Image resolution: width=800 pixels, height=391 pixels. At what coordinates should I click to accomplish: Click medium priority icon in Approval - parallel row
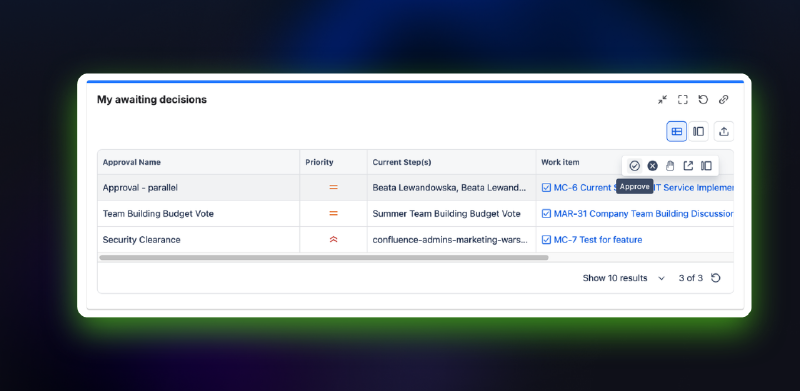pos(333,187)
